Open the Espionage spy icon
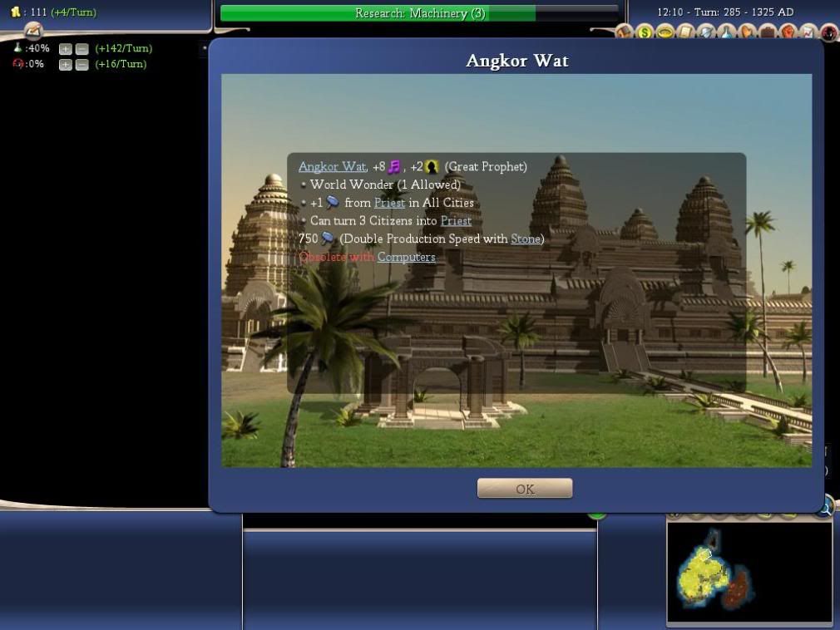Image resolution: width=840 pixels, height=630 pixels. pos(828,32)
